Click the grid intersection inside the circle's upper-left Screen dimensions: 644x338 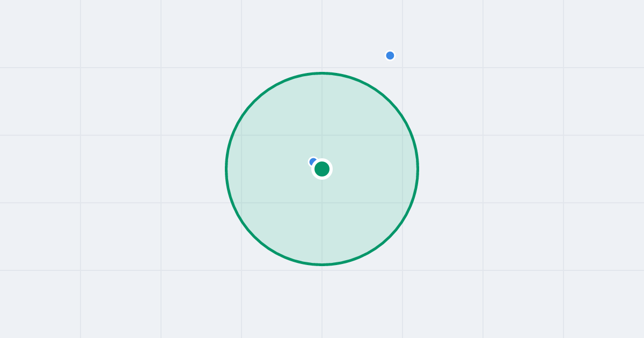241,135
